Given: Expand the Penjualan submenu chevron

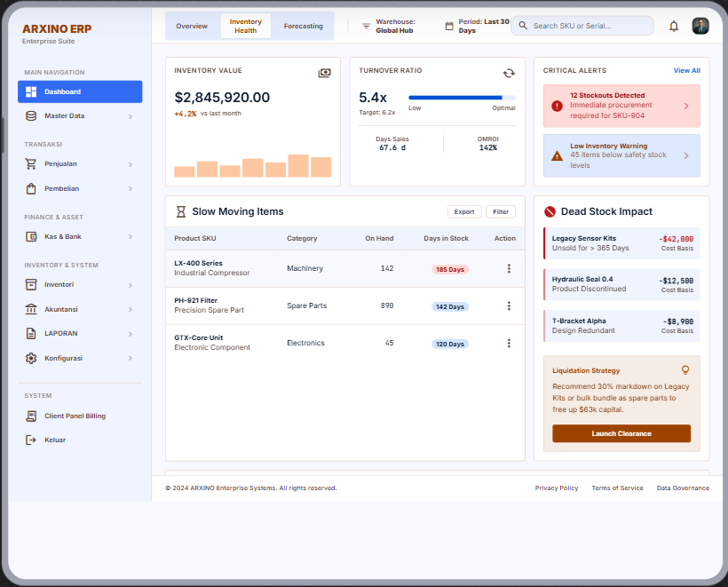Looking at the screenshot, I should (131, 164).
